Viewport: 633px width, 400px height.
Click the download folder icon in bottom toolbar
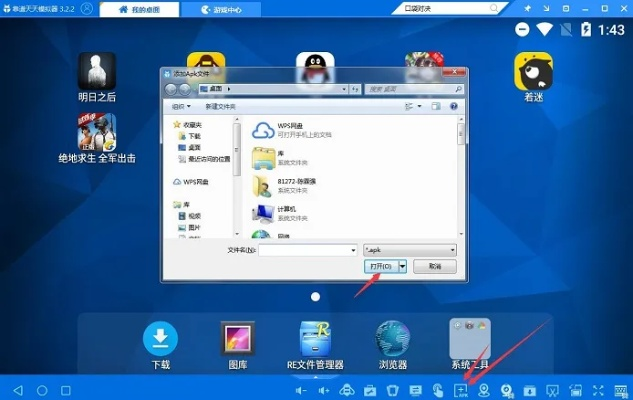coord(529,390)
